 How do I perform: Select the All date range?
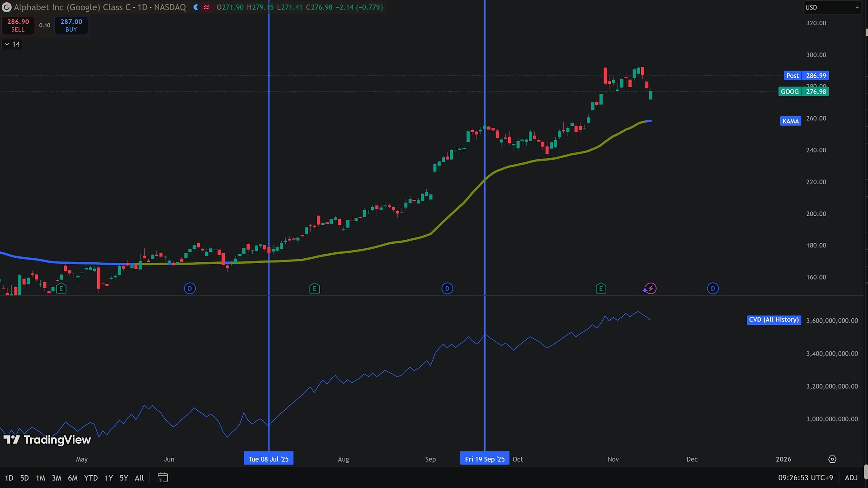pyautogui.click(x=139, y=478)
